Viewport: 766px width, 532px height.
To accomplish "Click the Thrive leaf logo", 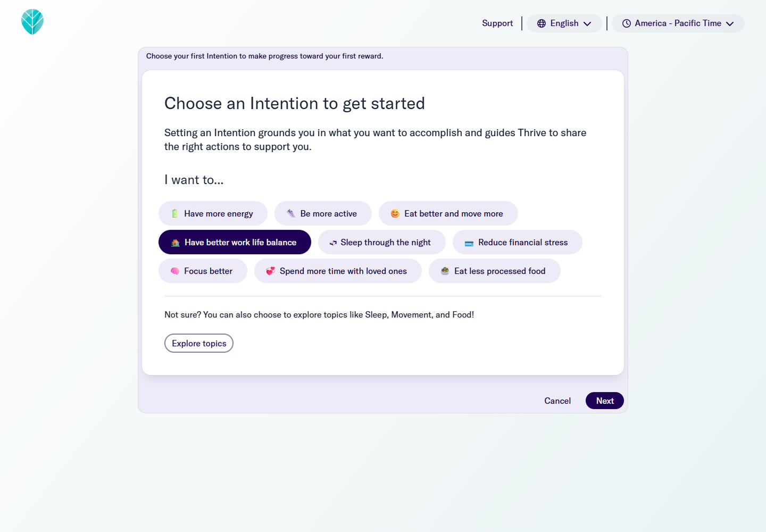I will point(32,22).
